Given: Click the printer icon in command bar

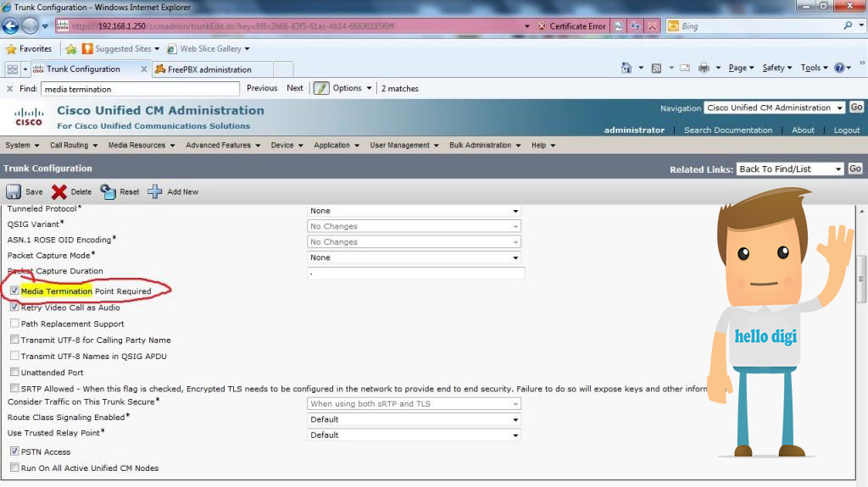Looking at the screenshot, I should (x=704, y=68).
